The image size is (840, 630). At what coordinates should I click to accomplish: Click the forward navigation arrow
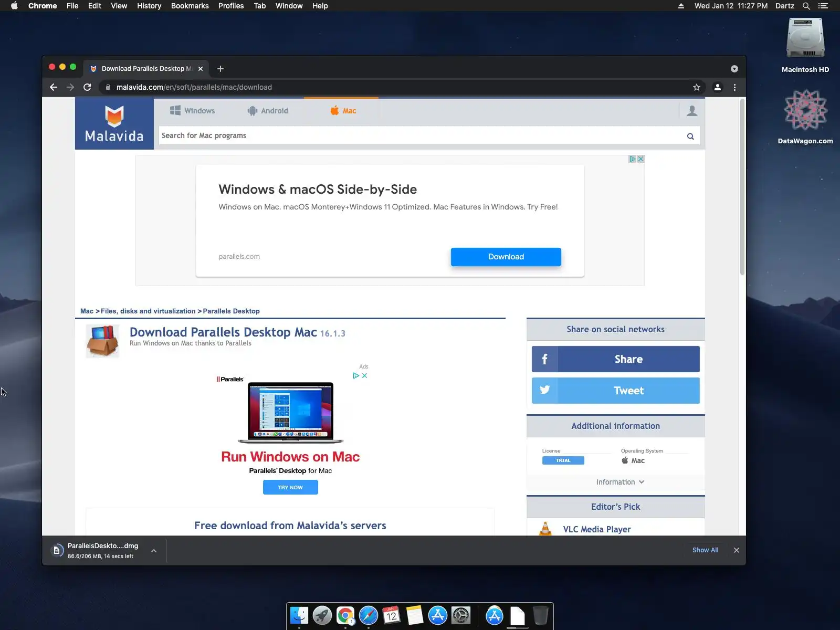70,87
